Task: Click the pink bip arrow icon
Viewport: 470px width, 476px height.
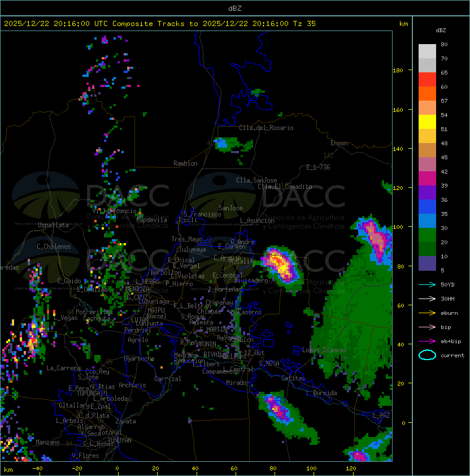Action: pos(427,327)
